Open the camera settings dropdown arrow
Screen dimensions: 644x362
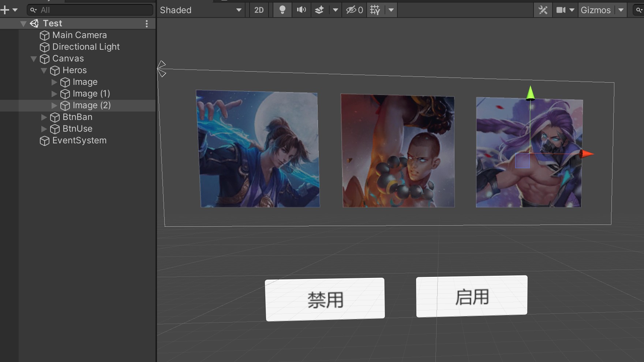pos(572,10)
